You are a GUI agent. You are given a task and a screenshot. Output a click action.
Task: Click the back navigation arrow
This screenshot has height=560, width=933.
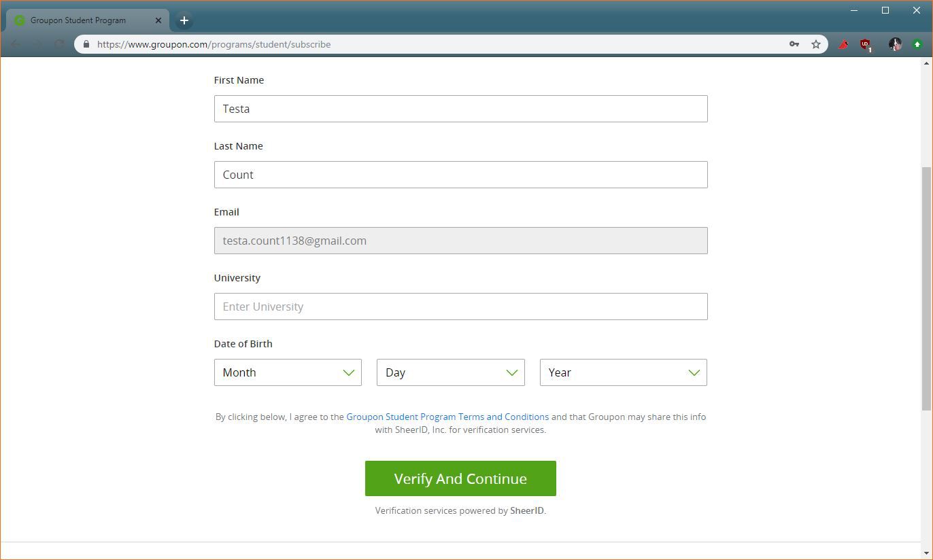tap(15, 44)
